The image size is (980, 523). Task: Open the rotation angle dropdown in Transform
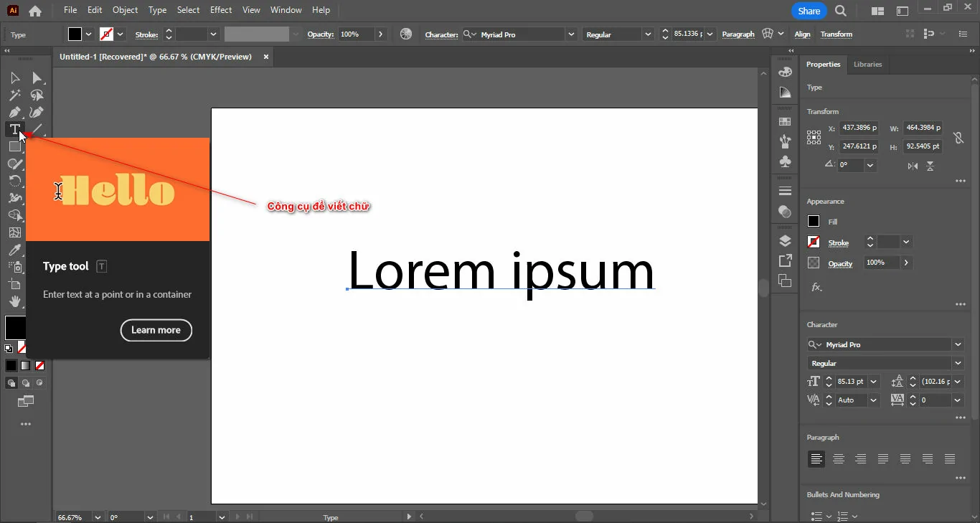click(x=870, y=165)
